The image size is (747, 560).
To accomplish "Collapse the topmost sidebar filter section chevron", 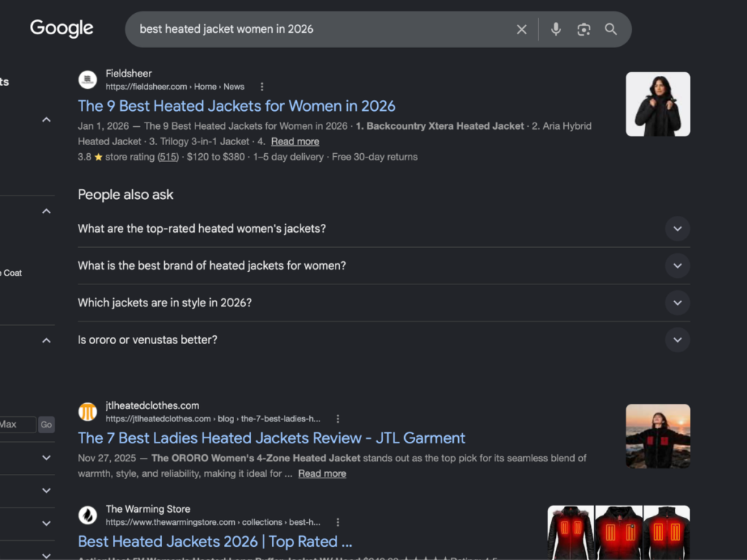I will coord(46,120).
